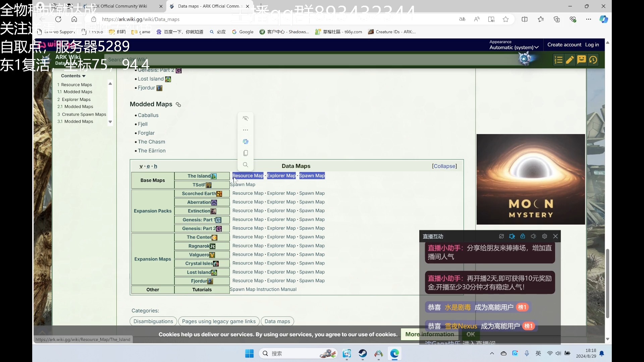Toggle gift effects star icon in chat panel

pos(512,236)
